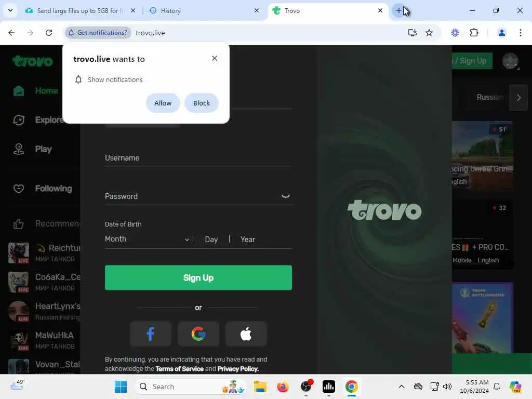The height and width of the screenshot is (399, 532).
Task: Click the green Sign Up button
Action: pos(198,278)
